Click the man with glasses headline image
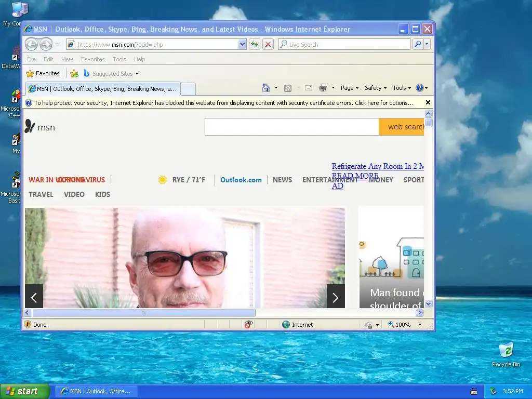 185,258
